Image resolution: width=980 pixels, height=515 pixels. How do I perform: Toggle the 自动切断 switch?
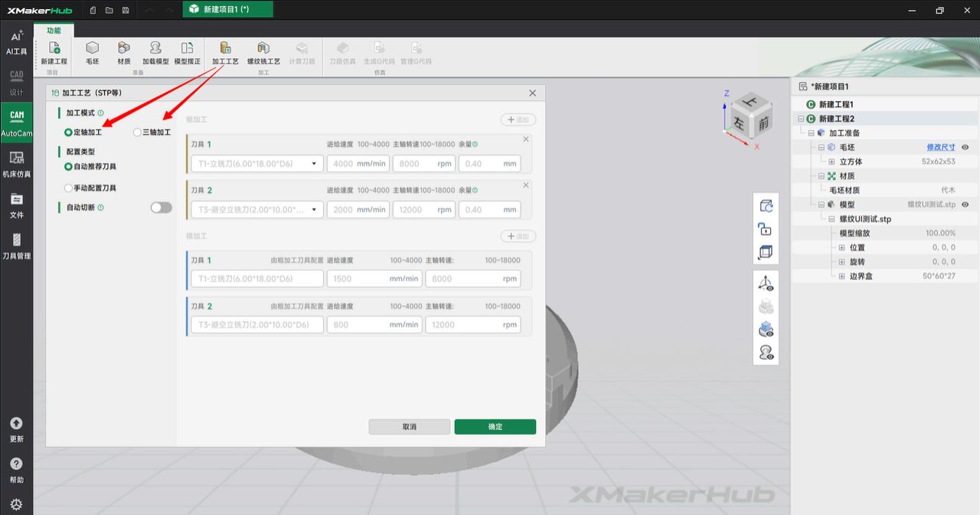point(161,207)
